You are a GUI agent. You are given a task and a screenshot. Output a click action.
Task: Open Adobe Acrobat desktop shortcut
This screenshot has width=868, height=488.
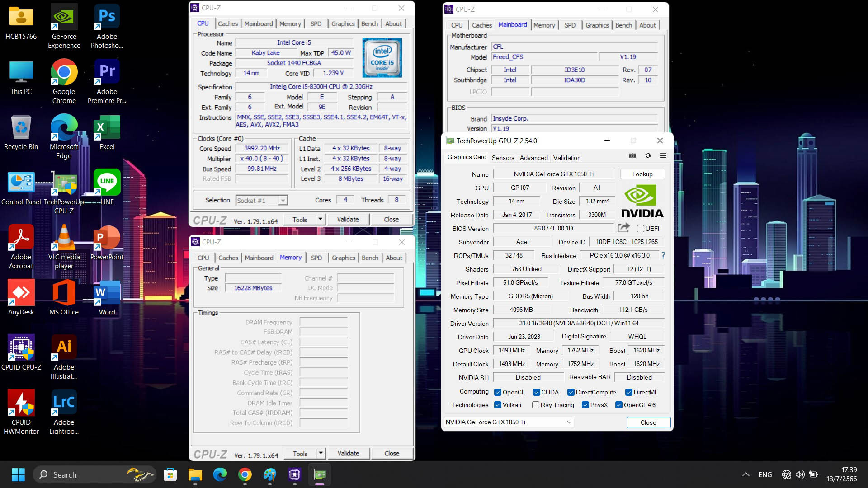pyautogui.click(x=21, y=247)
